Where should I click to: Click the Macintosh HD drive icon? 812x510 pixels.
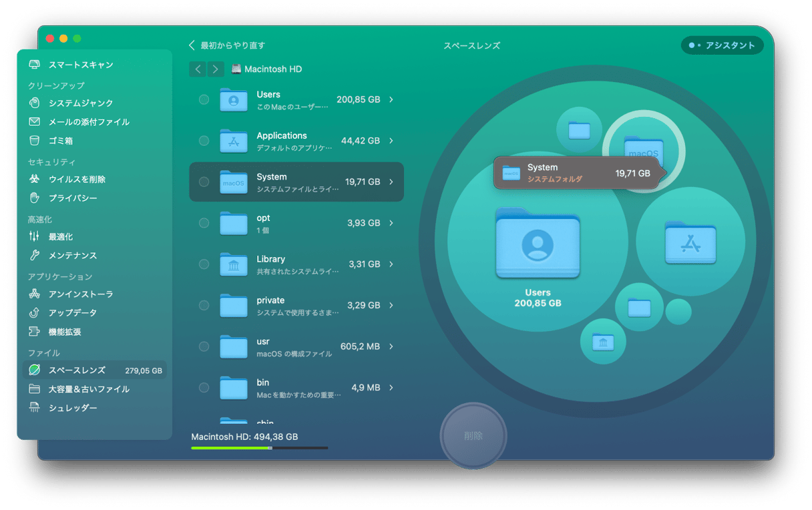(x=236, y=69)
